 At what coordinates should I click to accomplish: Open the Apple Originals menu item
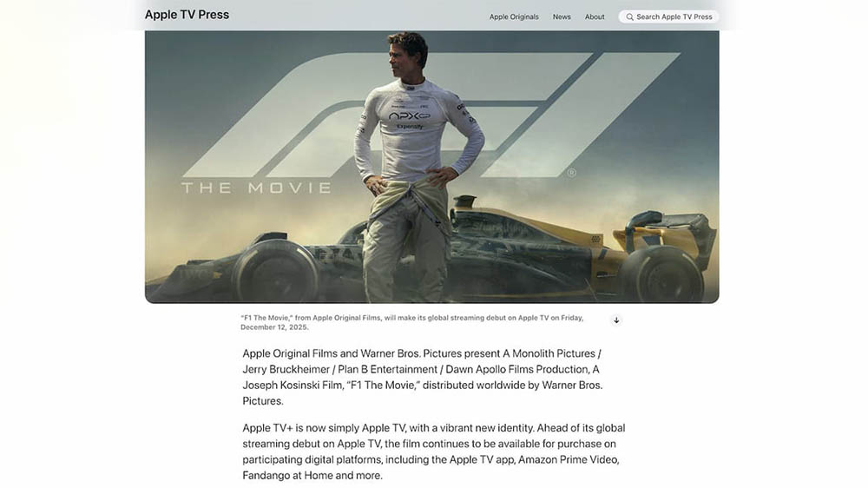click(x=514, y=17)
